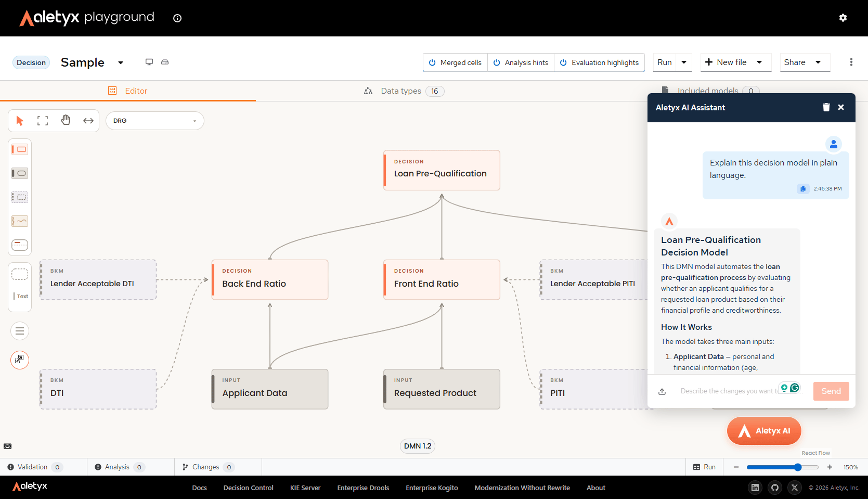Add a Text annotation from palette
The image size is (868, 499).
[20, 296]
